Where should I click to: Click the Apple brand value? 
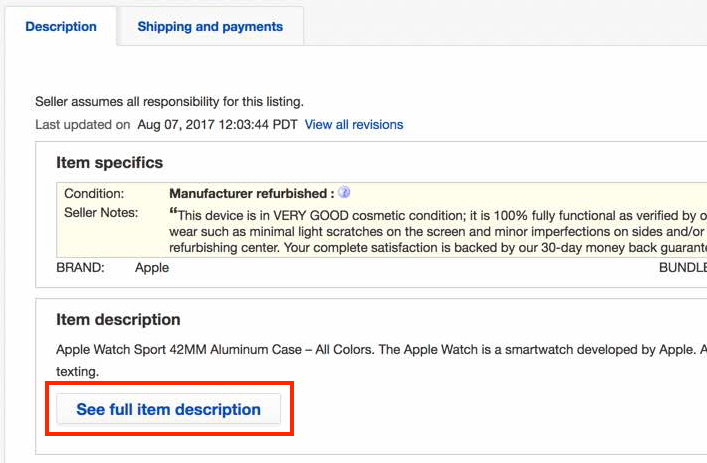click(152, 268)
